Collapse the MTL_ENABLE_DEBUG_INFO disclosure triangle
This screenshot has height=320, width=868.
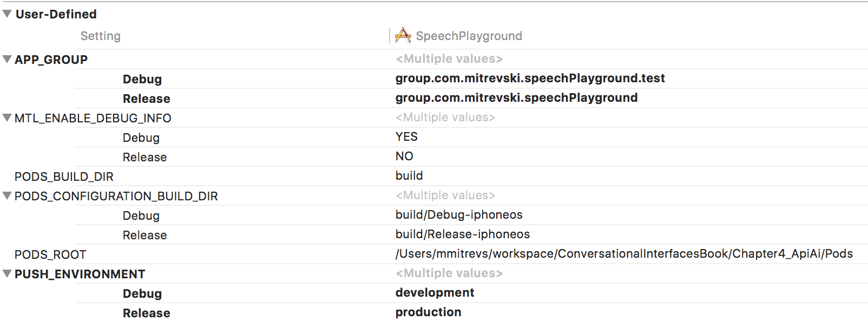[x=7, y=118]
